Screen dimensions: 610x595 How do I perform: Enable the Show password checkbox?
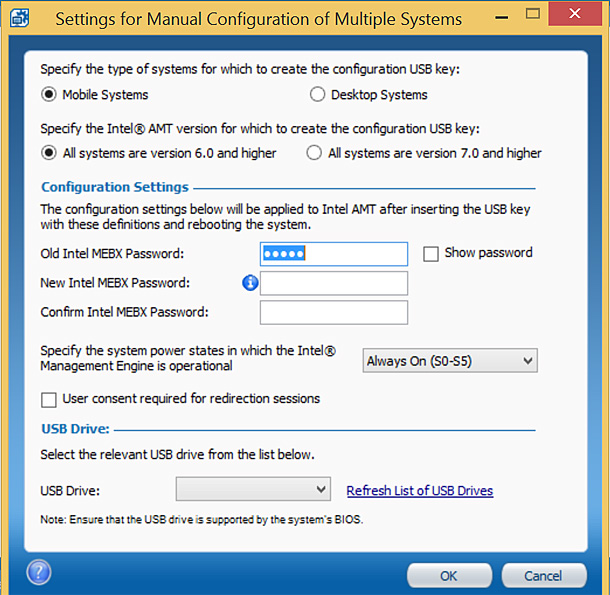point(431,254)
